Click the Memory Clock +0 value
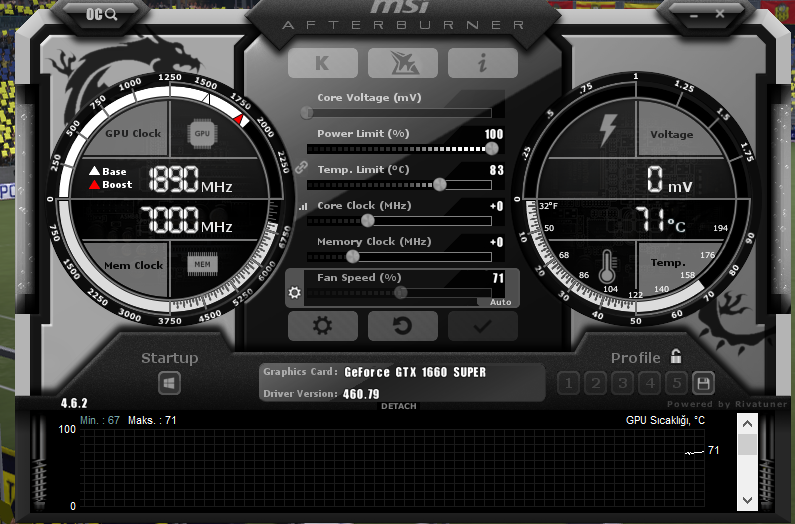 [496, 242]
